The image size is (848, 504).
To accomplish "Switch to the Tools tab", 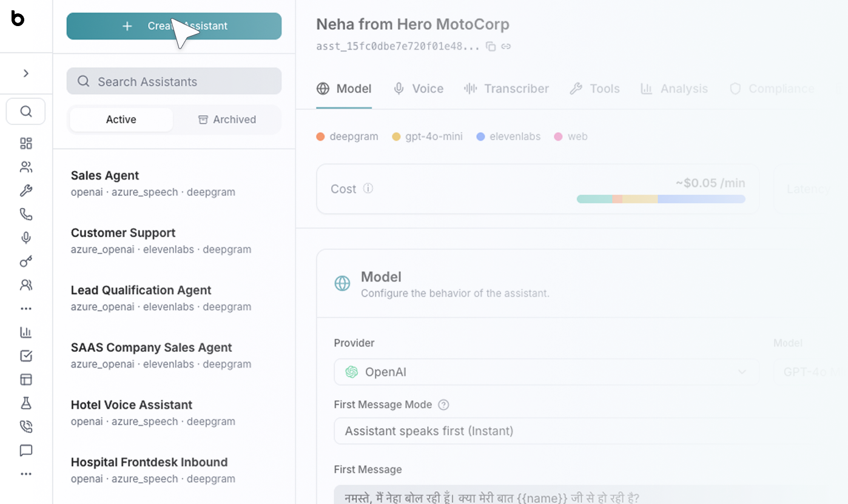I will pyautogui.click(x=594, y=89).
